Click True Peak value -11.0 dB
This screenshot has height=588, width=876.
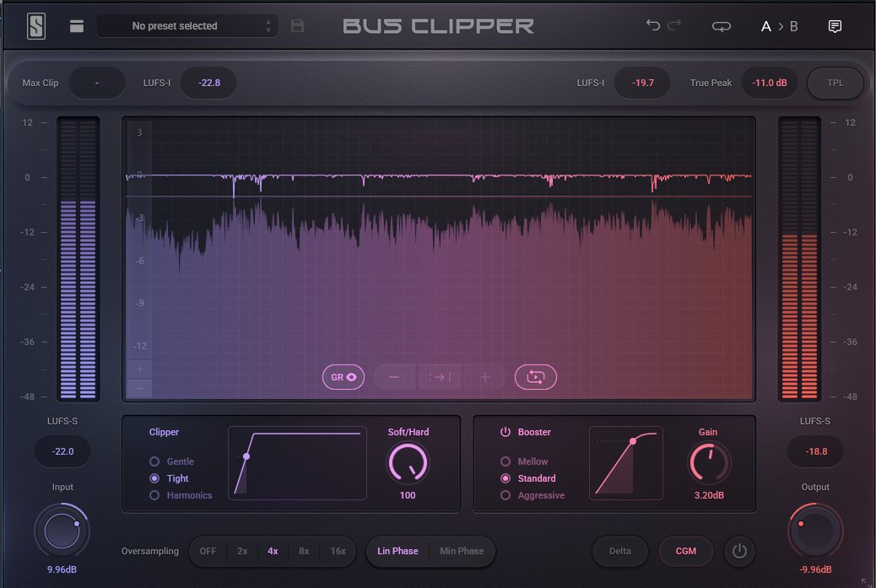click(x=769, y=83)
